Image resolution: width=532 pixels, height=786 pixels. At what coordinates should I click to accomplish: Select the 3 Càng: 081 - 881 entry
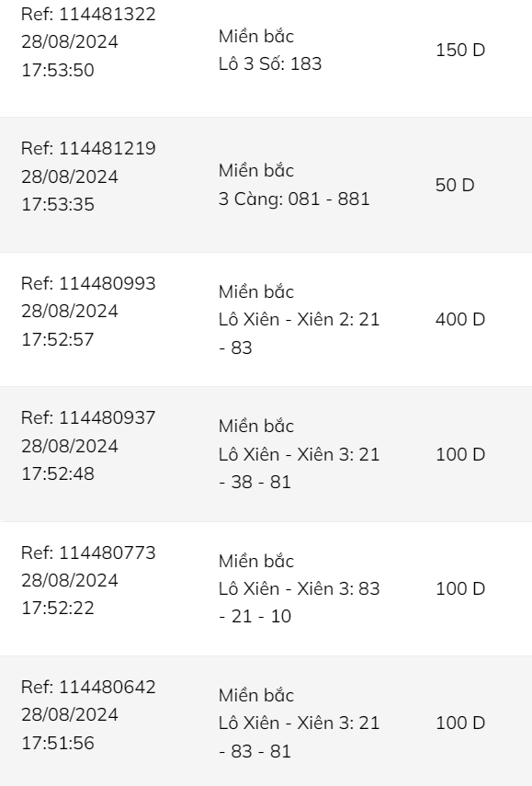tap(294, 199)
